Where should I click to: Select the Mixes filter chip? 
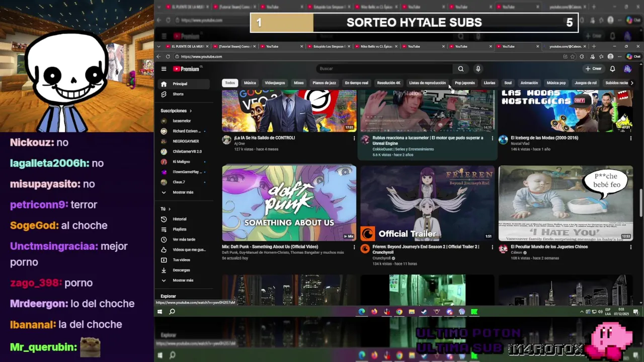tap(299, 83)
